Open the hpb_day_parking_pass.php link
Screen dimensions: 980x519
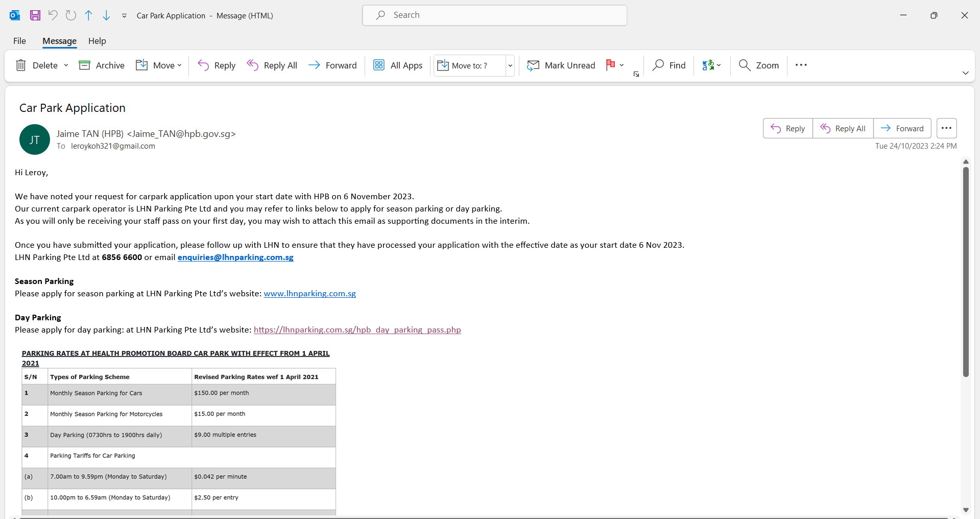(x=357, y=330)
